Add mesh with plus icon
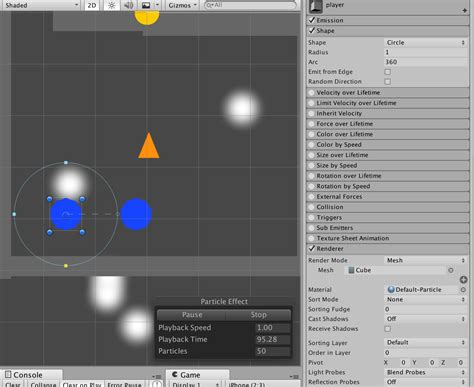The height and width of the screenshot is (387, 474). click(x=463, y=280)
